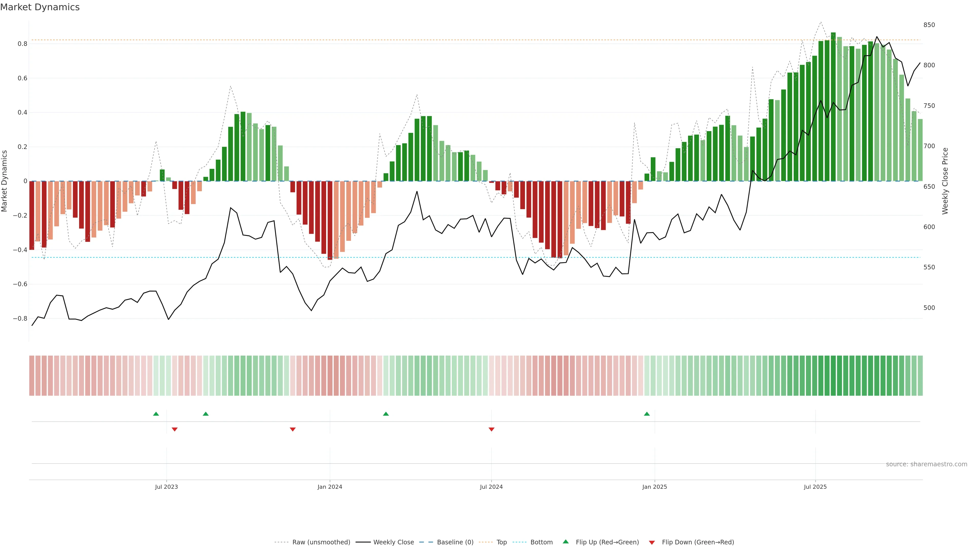The width and height of the screenshot is (980, 551).
Task: Click the Jul 2025 x-axis label
Action: pyautogui.click(x=815, y=487)
